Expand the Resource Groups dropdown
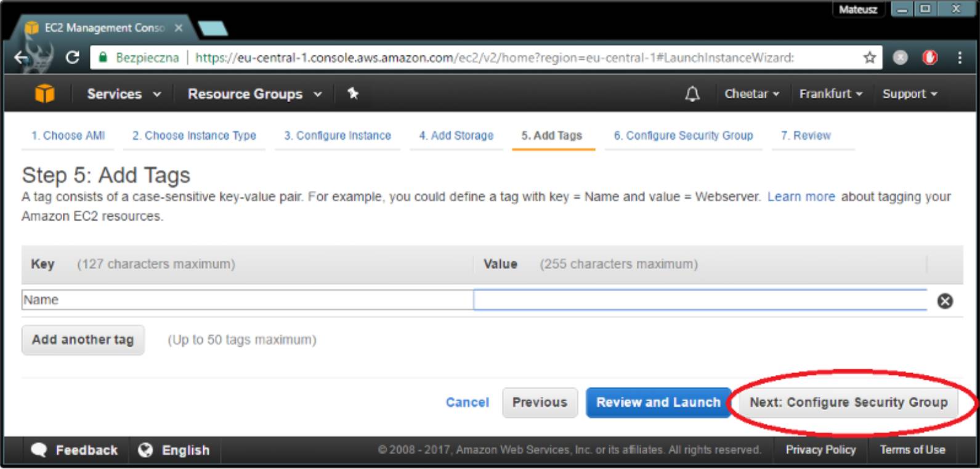This screenshot has width=980, height=469. (x=254, y=94)
